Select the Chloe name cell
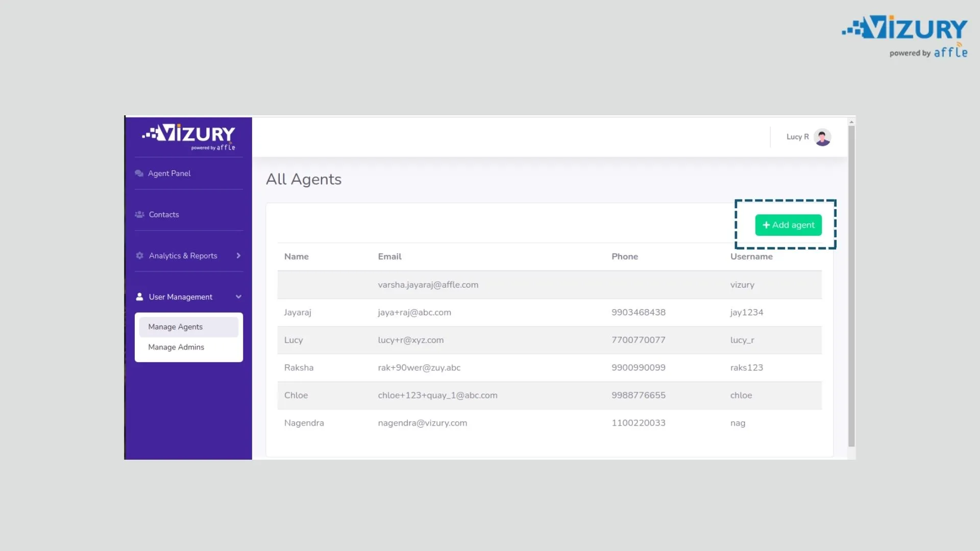980x551 pixels. [296, 395]
